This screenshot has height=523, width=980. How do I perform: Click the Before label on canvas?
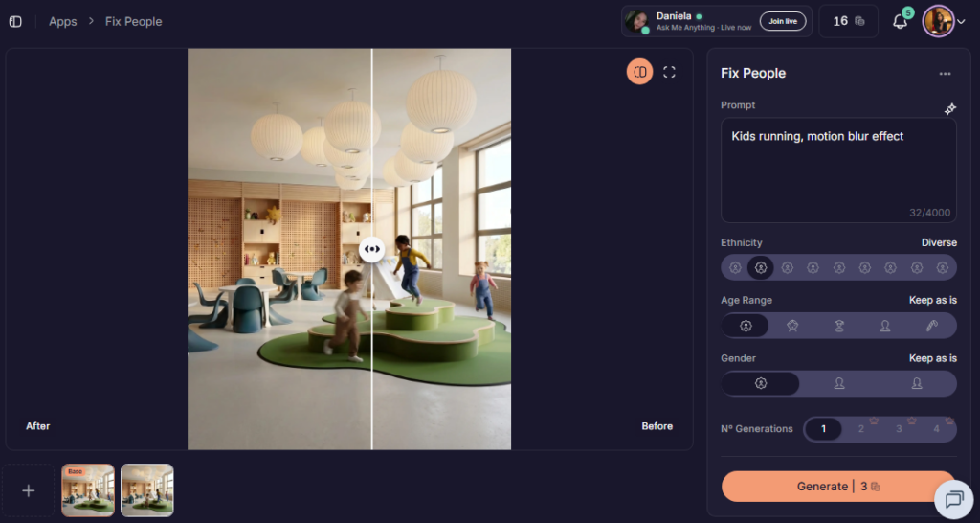[x=657, y=426]
